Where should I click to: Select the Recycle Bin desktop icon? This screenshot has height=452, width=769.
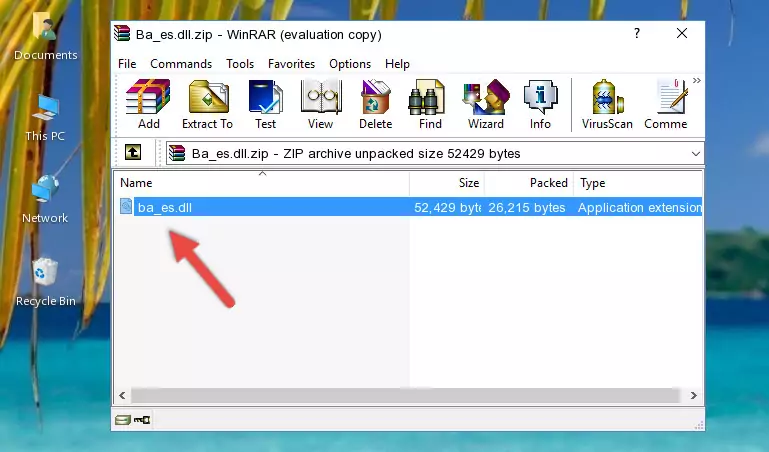coord(46,282)
